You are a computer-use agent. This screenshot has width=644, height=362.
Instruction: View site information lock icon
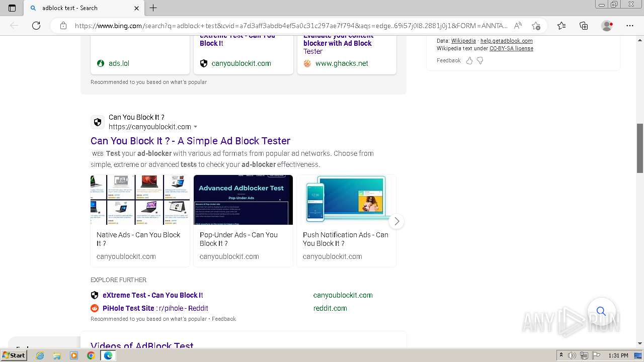[63, 26]
